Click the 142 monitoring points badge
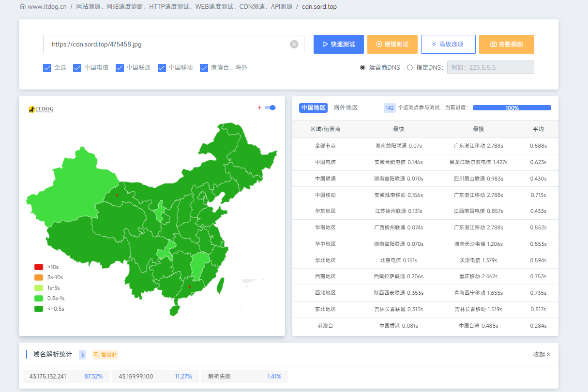The width and height of the screenshot is (588, 392). click(x=390, y=107)
